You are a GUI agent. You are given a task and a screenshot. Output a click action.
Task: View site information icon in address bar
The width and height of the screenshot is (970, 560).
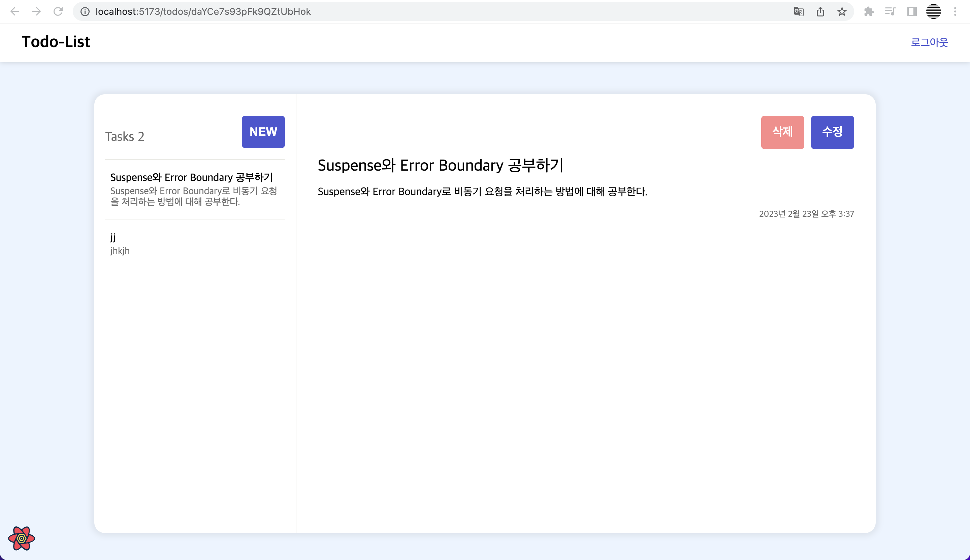tap(85, 11)
